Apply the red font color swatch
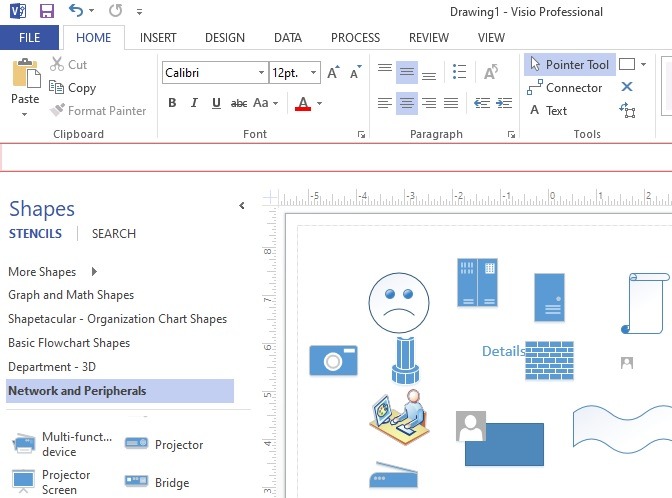 (x=303, y=103)
